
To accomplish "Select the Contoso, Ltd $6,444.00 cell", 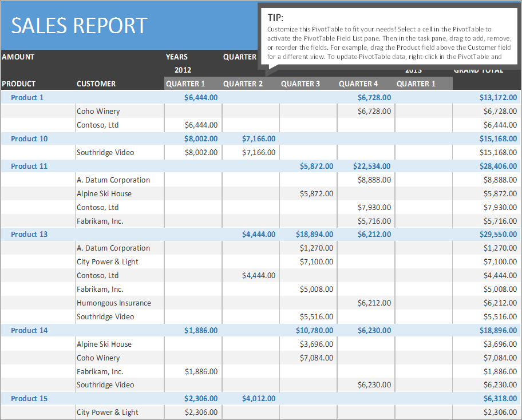I will click(201, 125).
